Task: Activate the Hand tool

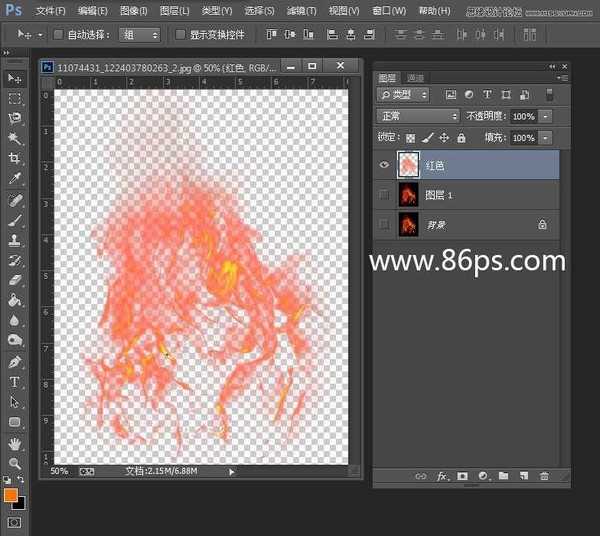Action: (15, 444)
